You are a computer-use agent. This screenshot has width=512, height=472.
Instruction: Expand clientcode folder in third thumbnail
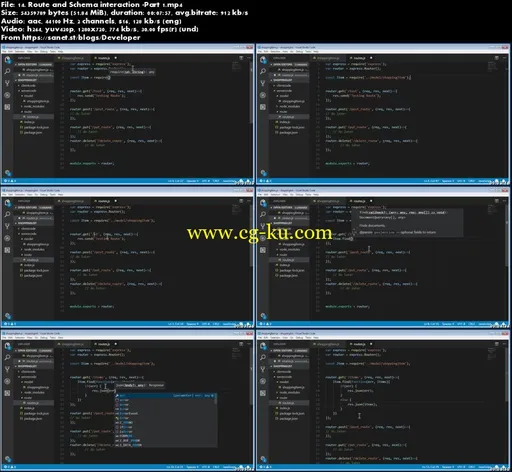click(28, 229)
